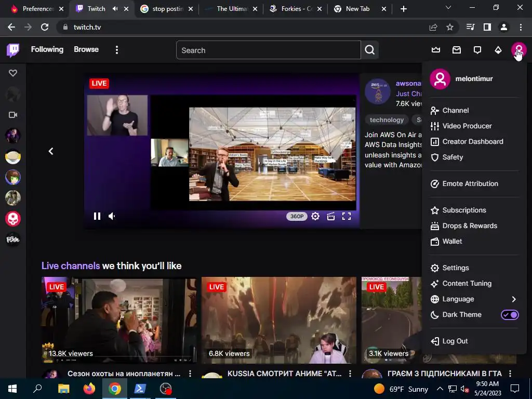Open the red skull sidebar channel
This screenshot has height=399, width=532.
[13, 219]
